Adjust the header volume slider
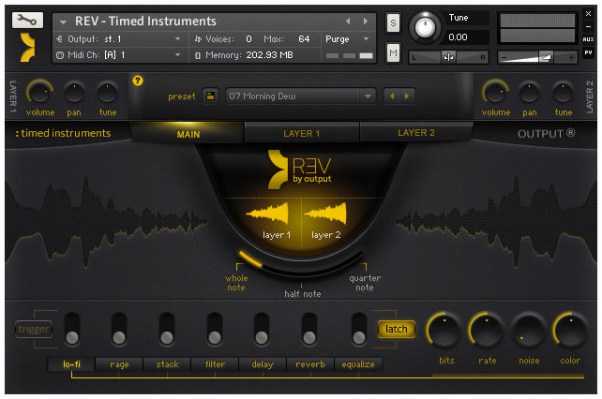Screen dimensions: 602x399 (x=537, y=58)
